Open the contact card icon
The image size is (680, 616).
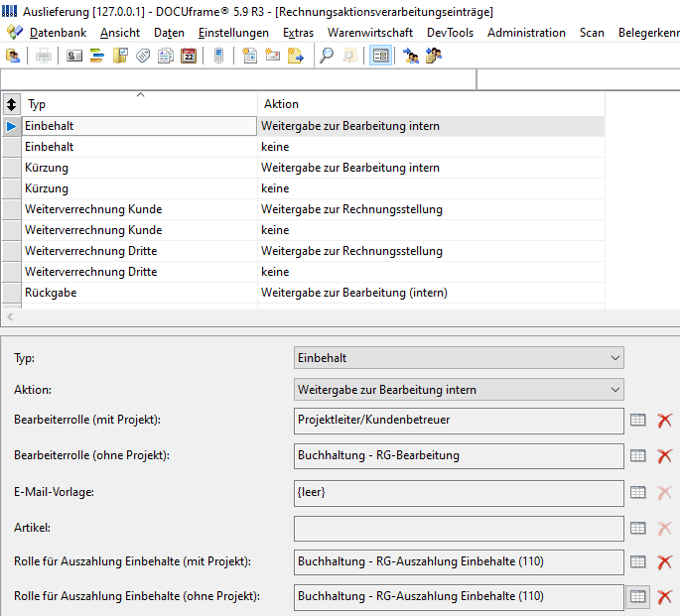[x=74, y=56]
